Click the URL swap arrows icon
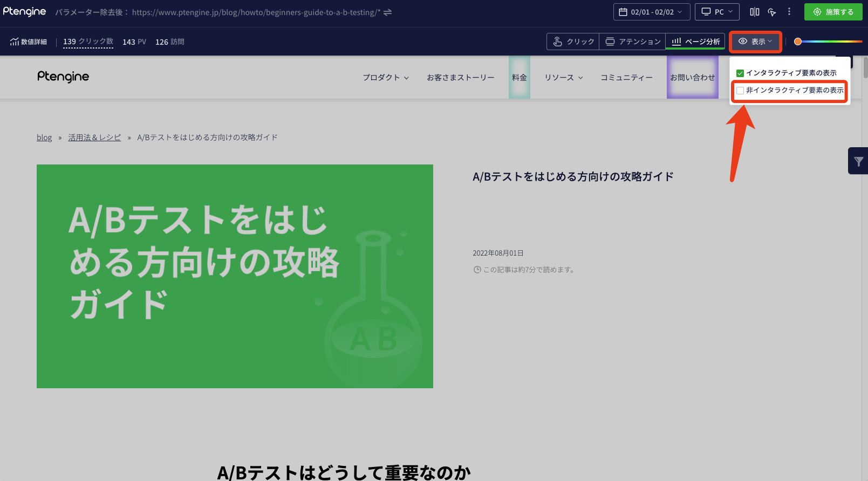The height and width of the screenshot is (481, 868). [x=387, y=12]
